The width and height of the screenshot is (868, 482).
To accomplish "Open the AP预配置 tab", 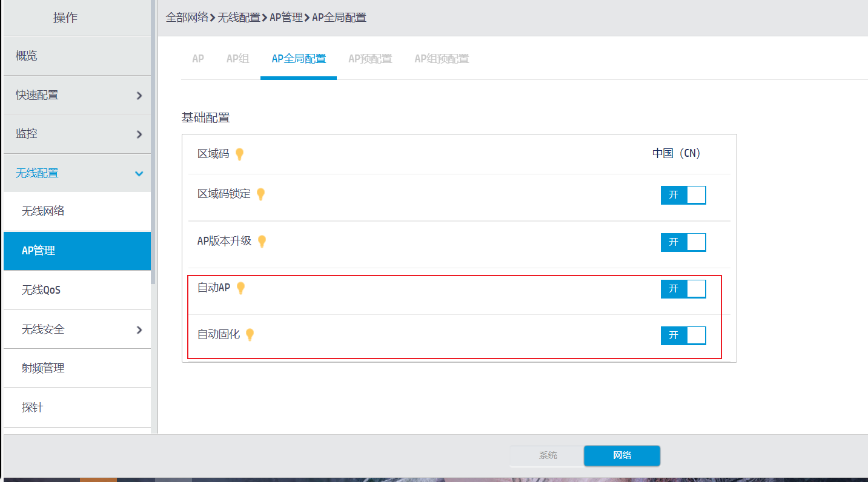I will 370,59.
